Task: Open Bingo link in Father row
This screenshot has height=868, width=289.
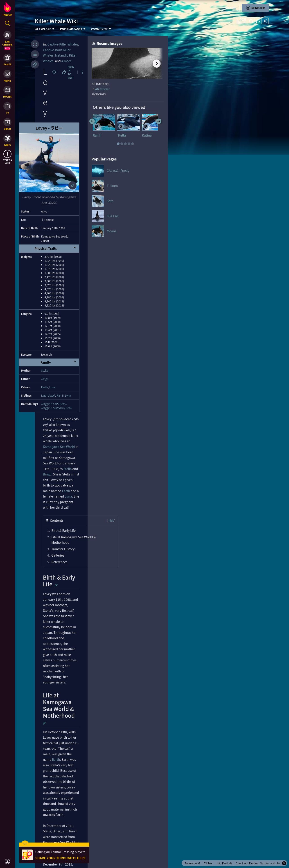Action: point(45,379)
